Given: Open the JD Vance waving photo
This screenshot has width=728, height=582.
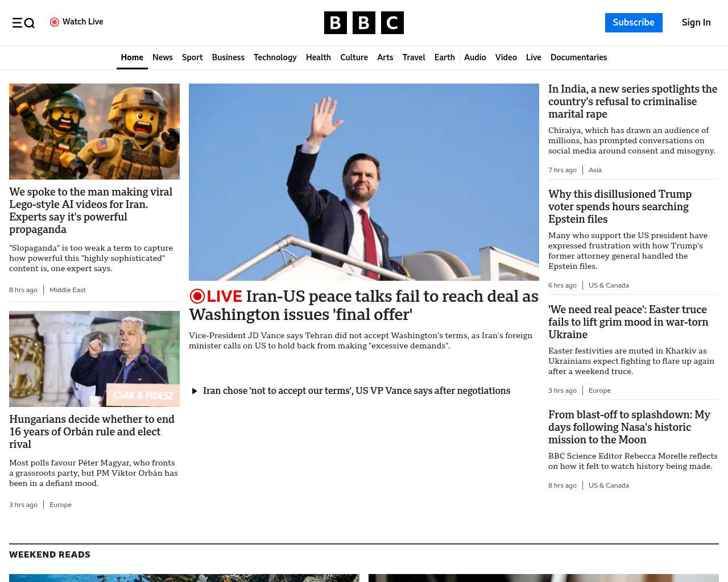Looking at the screenshot, I should tap(364, 182).
